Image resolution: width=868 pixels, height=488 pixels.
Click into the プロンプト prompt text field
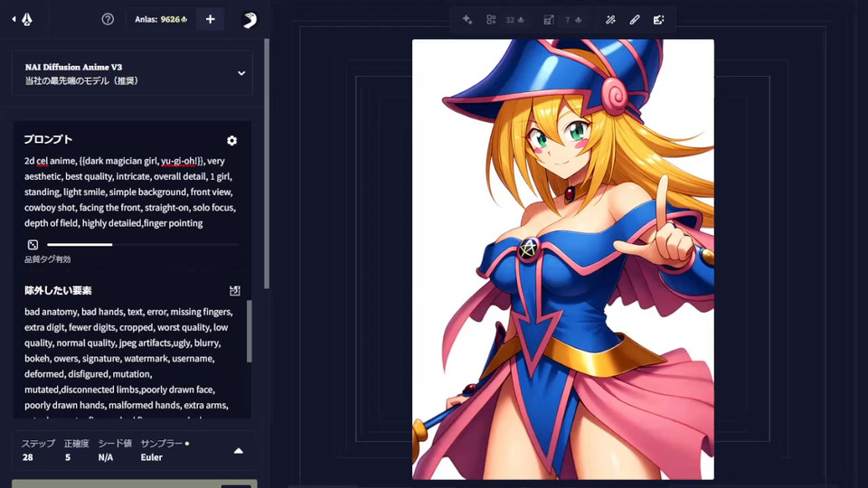[x=132, y=192]
